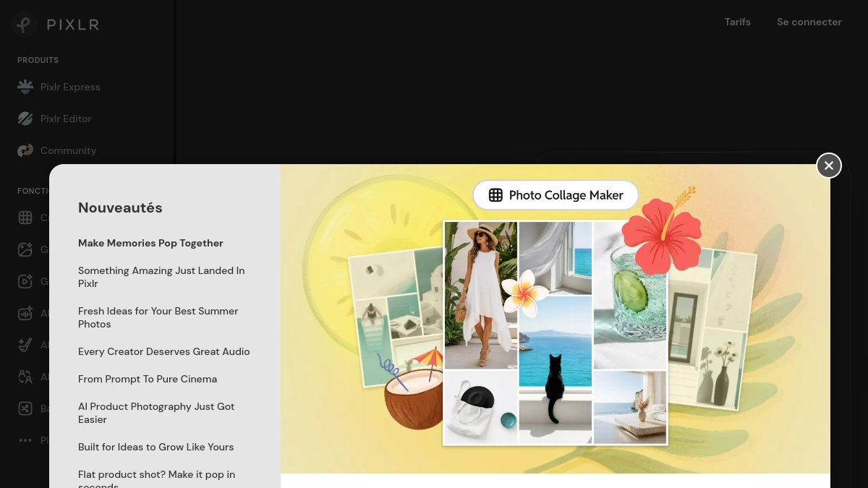Open the Tarifs page
Screen dimensions: 868x488
tap(738, 22)
